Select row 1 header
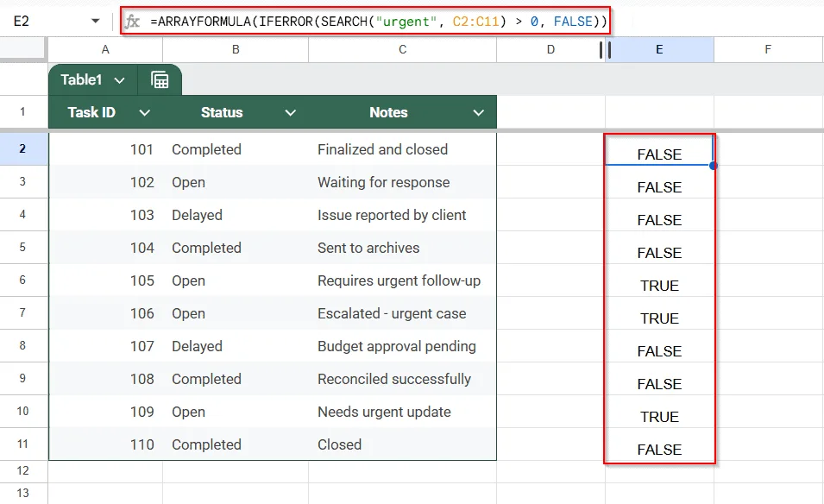Viewport: 824px width, 504px height. 22,111
